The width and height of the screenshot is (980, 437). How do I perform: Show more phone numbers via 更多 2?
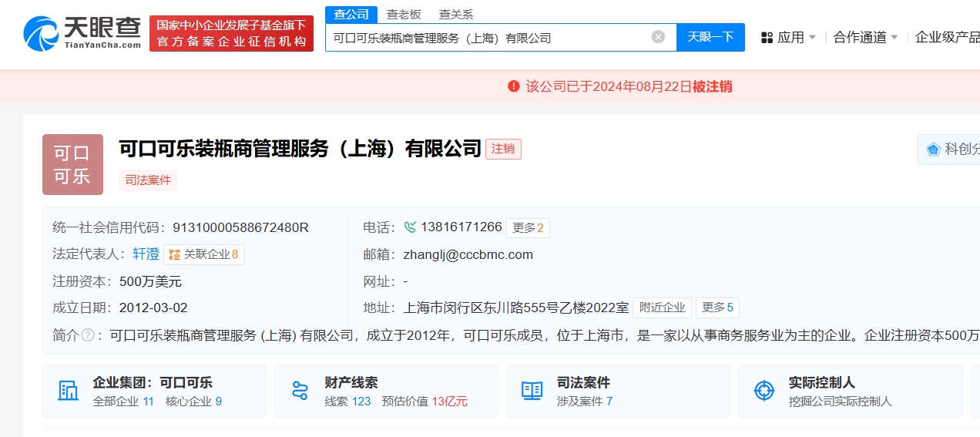click(x=528, y=227)
